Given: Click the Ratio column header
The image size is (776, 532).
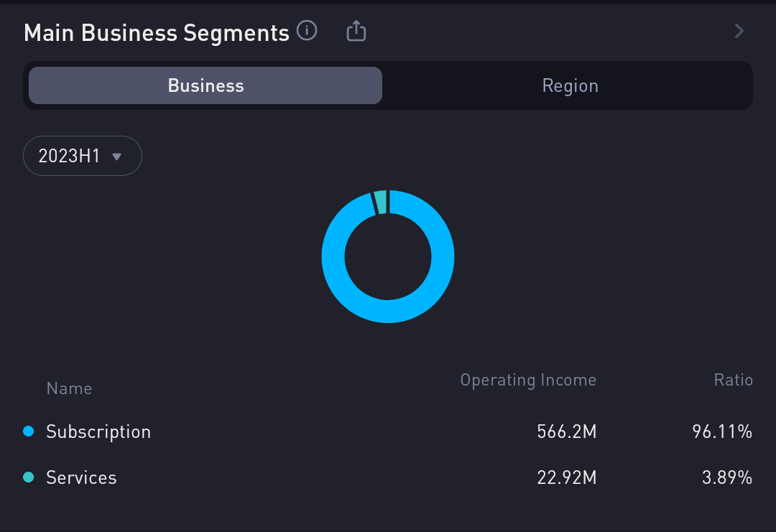Looking at the screenshot, I should tap(733, 380).
